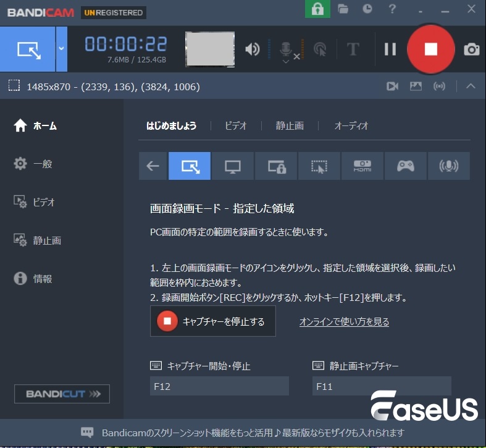
Task: Open the video list icon in status bar
Action: (x=392, y=86)
